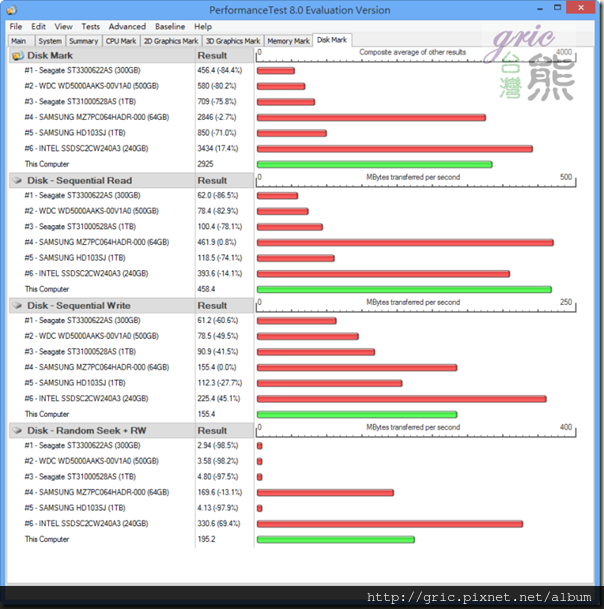Switch to the Main tab
The image size is (604, 609).
point(19,41)
